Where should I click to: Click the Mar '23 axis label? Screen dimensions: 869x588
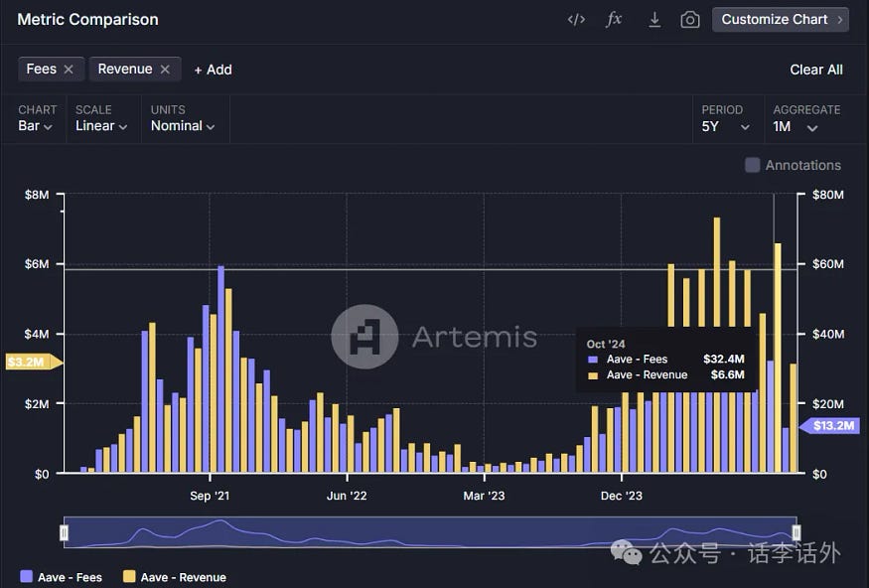tap(484, 496)
